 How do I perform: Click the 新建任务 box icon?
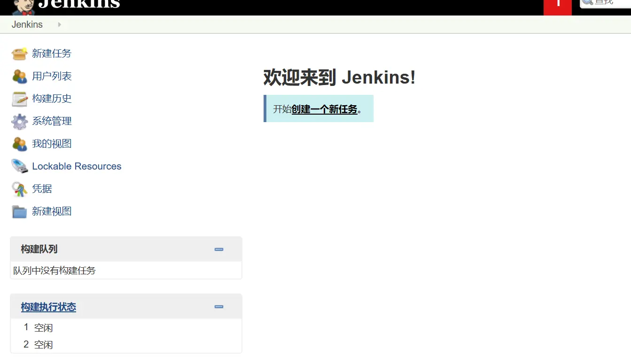pos(20,54)
